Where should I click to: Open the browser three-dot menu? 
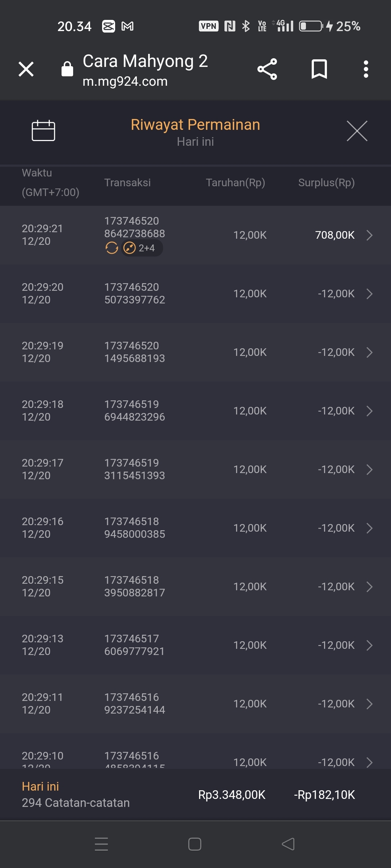(366, 69)
